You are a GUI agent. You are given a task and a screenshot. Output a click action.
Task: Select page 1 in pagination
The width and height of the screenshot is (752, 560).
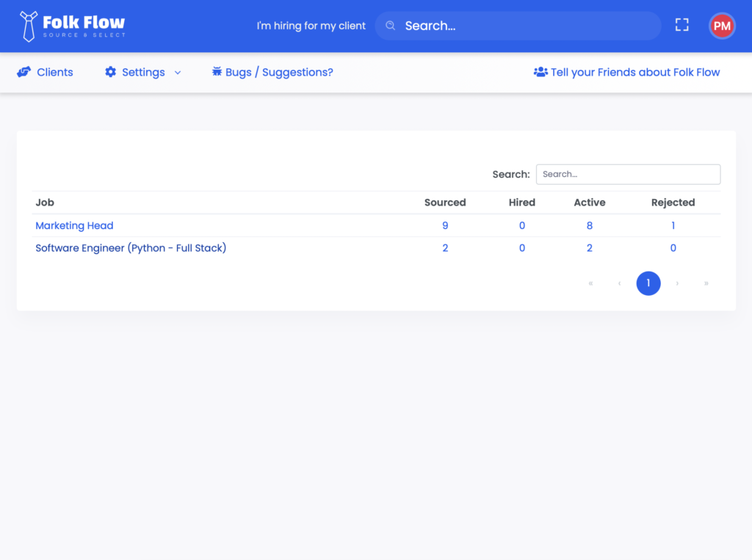tap(648, 283)
